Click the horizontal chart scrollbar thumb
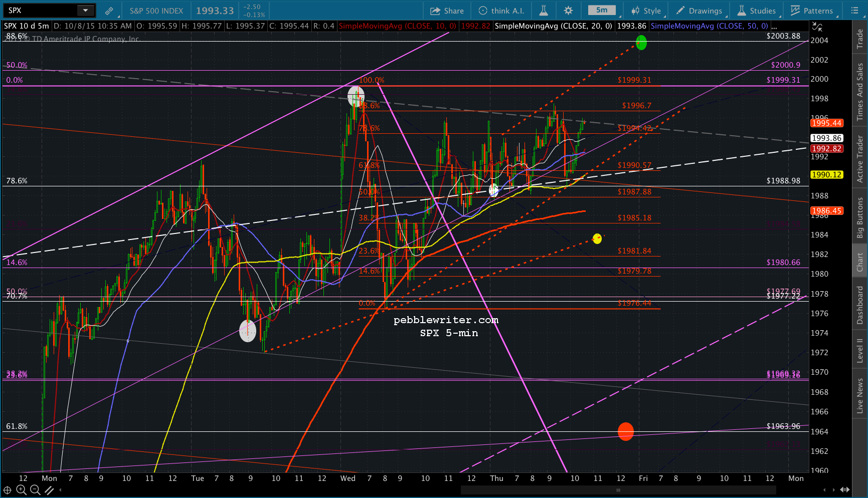This screenshot has width=868, height=498. pyautogui.click(x=618, y=490)
